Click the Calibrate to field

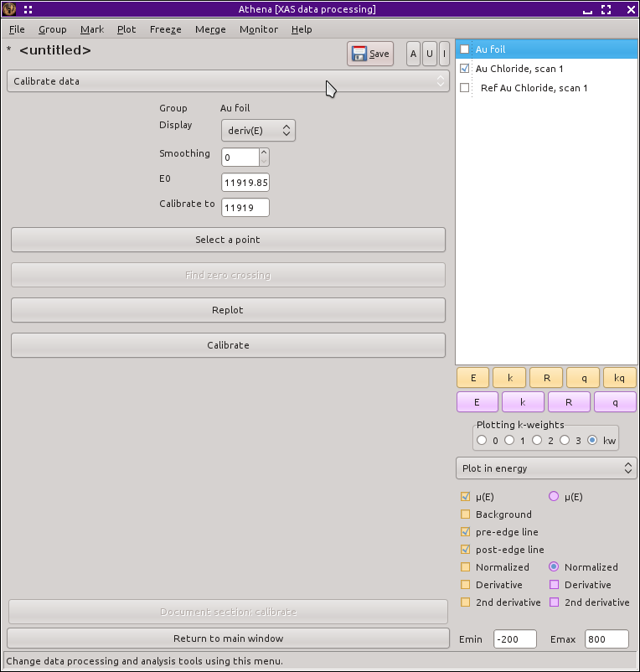(245, 208)
